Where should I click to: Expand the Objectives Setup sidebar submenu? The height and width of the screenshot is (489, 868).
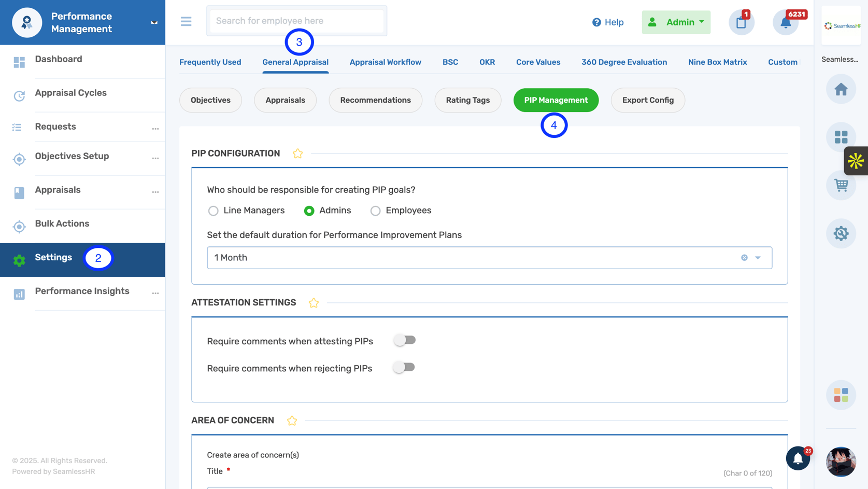[x=155, y=158]
